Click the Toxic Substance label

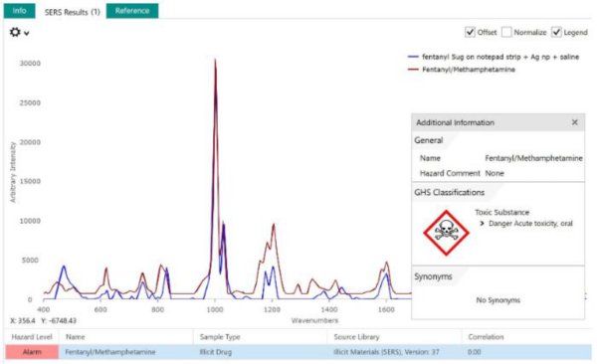[x=501, y=212]
